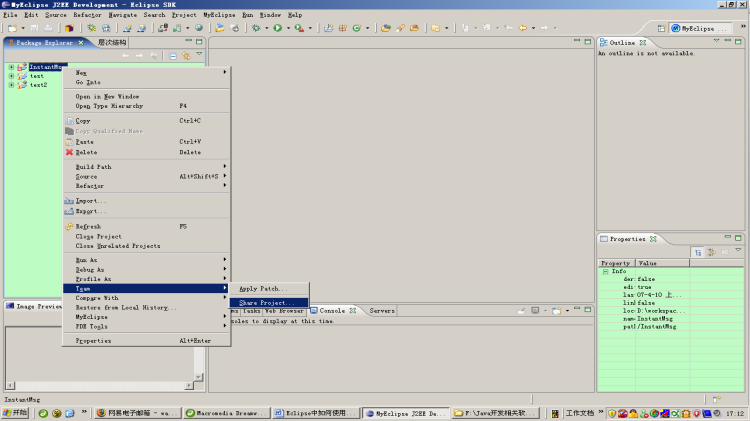The width and height of the screenshot is (750, 421).
Task: Click the New wizard toolbar icon
Action: tap(12, 28)
